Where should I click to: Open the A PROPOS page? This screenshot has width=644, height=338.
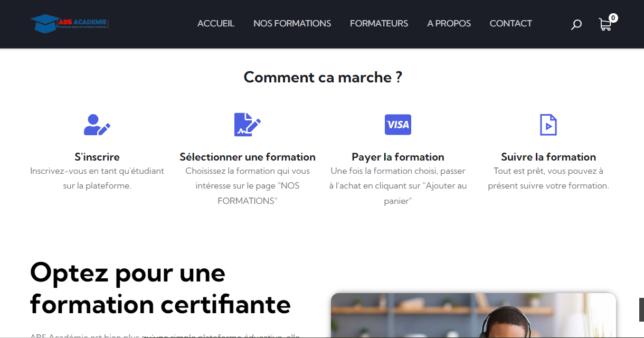click(449, 23)
